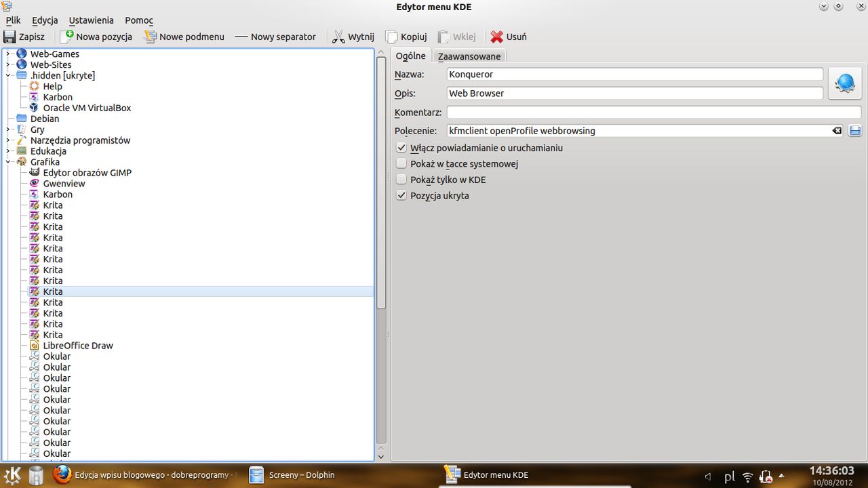The width and height of the screenshot is (868, 488).
Task: Collapse the .hidden [ukryte] node
Action: 8,75
